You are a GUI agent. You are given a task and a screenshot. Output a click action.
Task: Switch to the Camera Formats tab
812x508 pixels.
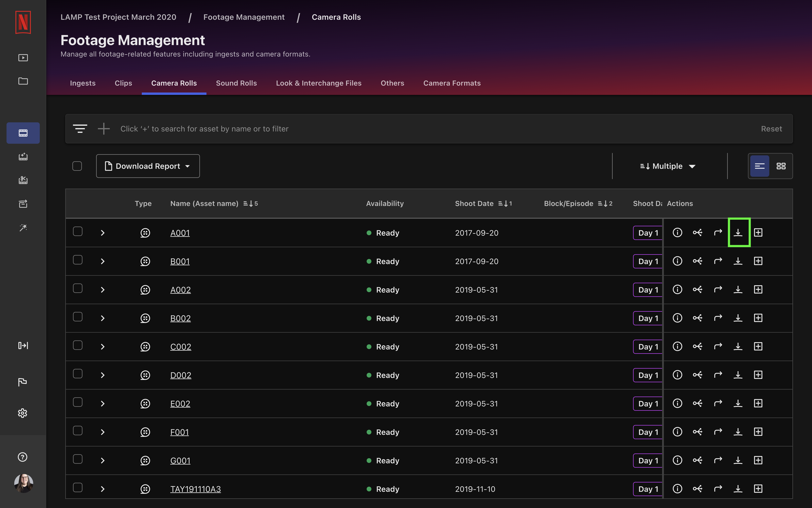tap(452, 83)
